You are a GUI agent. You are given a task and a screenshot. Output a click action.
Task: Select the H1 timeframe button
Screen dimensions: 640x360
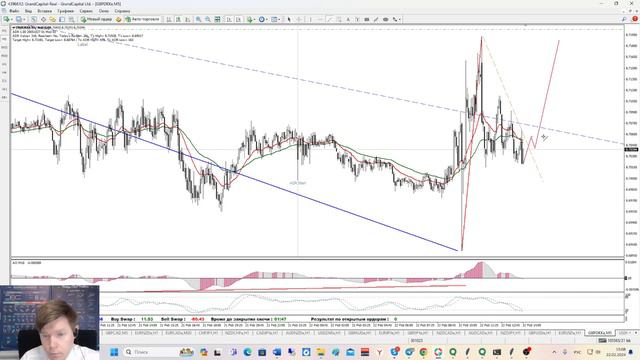4,64
